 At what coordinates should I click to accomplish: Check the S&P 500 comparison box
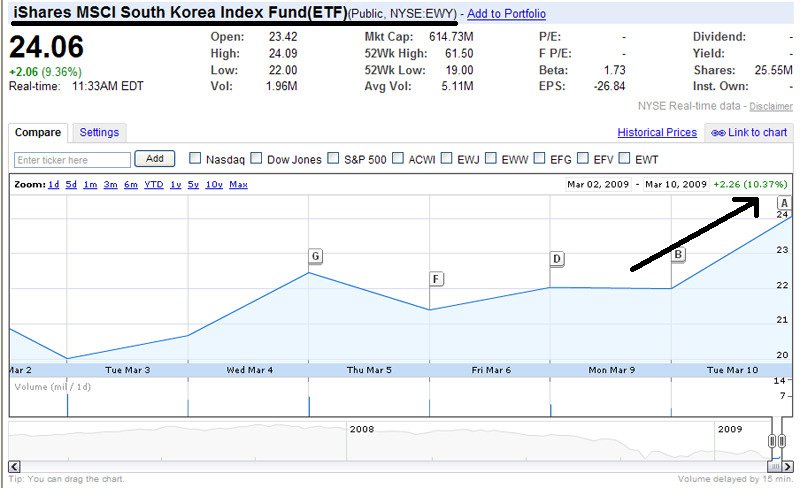(334, 158)
